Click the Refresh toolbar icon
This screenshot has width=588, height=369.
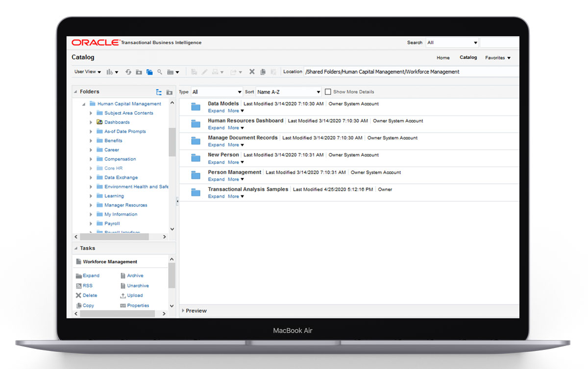pyautogui.click(x=128, y=72)
